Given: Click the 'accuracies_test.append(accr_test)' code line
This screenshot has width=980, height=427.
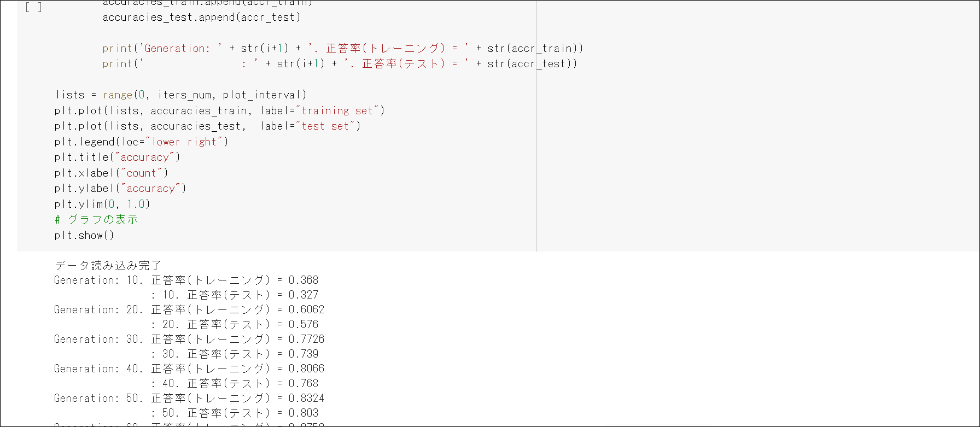Looking at the screenshot, I should click(202, 17).
